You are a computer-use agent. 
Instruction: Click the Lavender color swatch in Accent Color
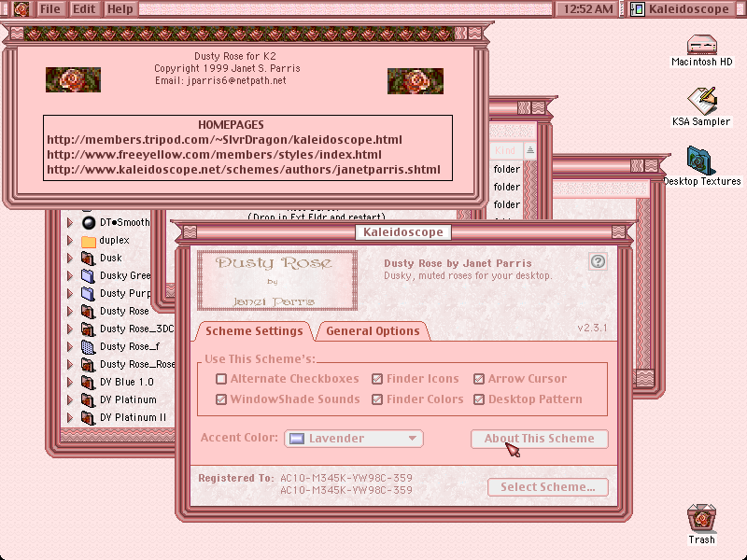(x=297, y=439)
